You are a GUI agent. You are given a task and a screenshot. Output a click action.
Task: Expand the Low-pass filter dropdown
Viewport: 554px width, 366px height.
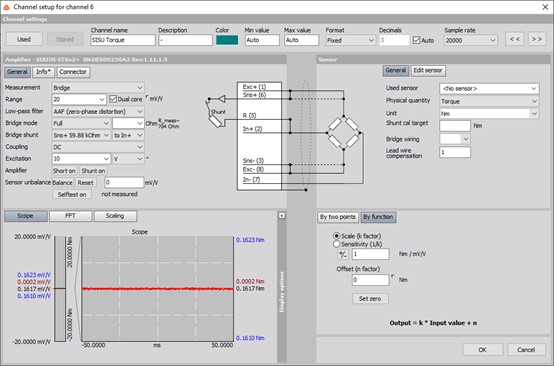98,111
